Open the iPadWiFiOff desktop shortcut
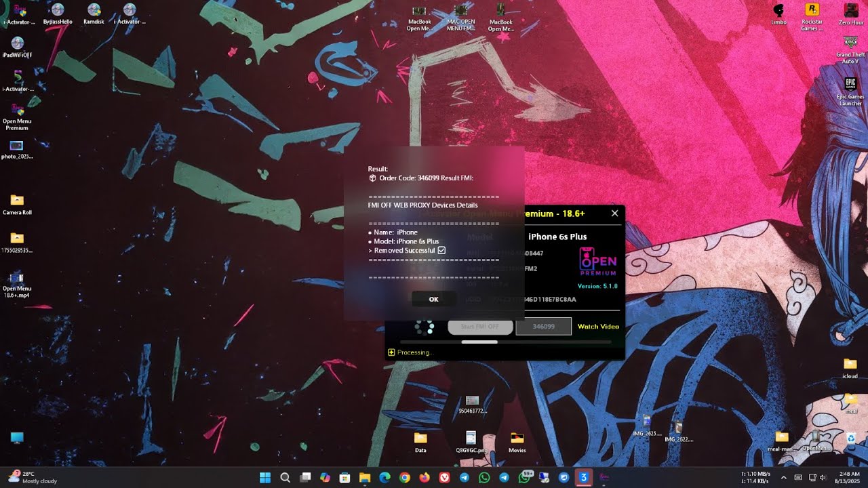 coord(18,47)
